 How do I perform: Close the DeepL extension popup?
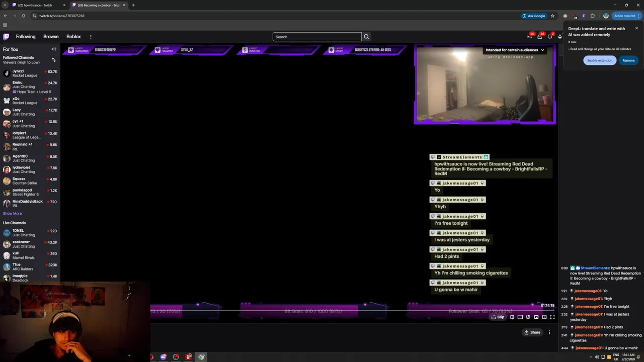click(x=636, y=28)
